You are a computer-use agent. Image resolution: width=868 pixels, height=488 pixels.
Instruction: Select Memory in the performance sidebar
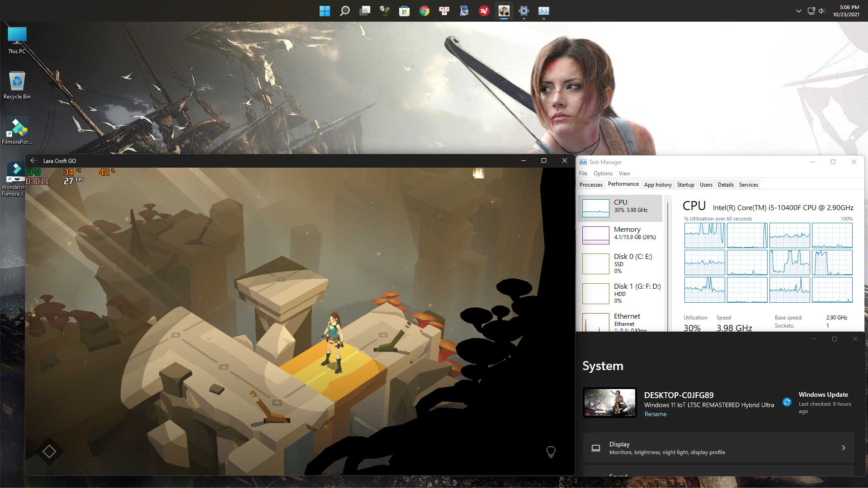tap(620, 235)
